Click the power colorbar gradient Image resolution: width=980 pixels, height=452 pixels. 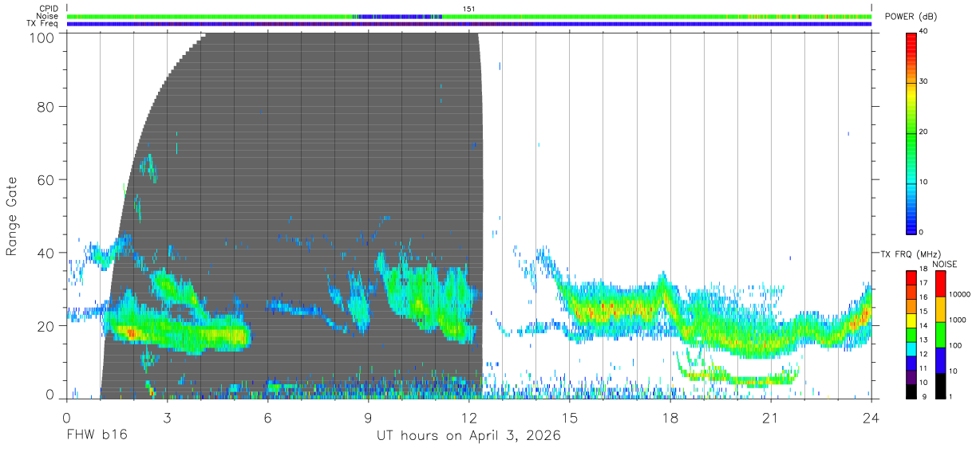click(911, 133)
